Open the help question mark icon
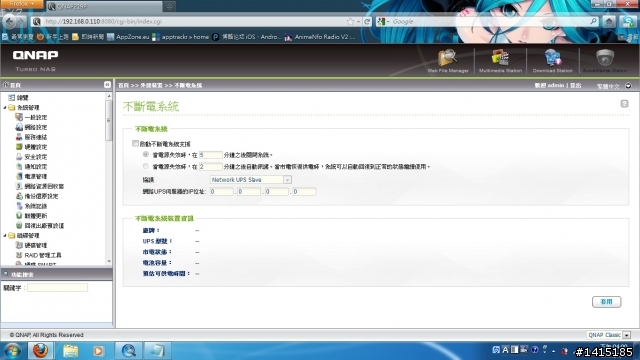Viewport: 640px width, 360px height. point(624,104)
